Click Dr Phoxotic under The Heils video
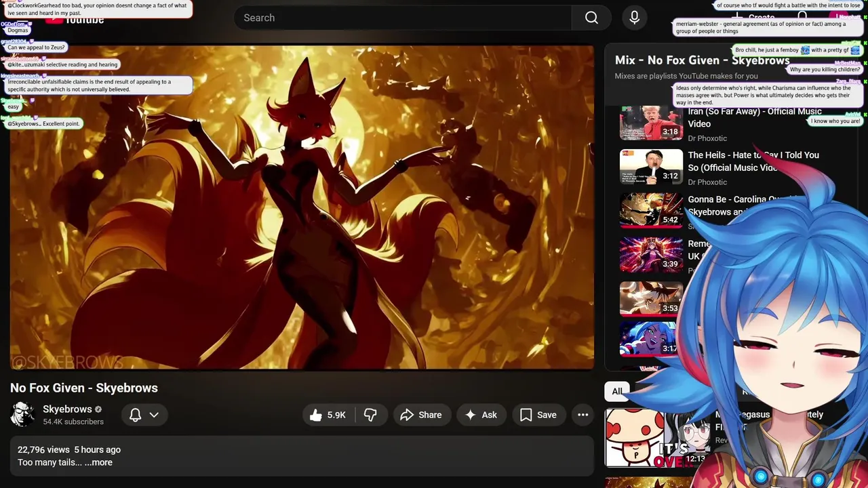Screen dimensions: 868x488 point(707,182)
